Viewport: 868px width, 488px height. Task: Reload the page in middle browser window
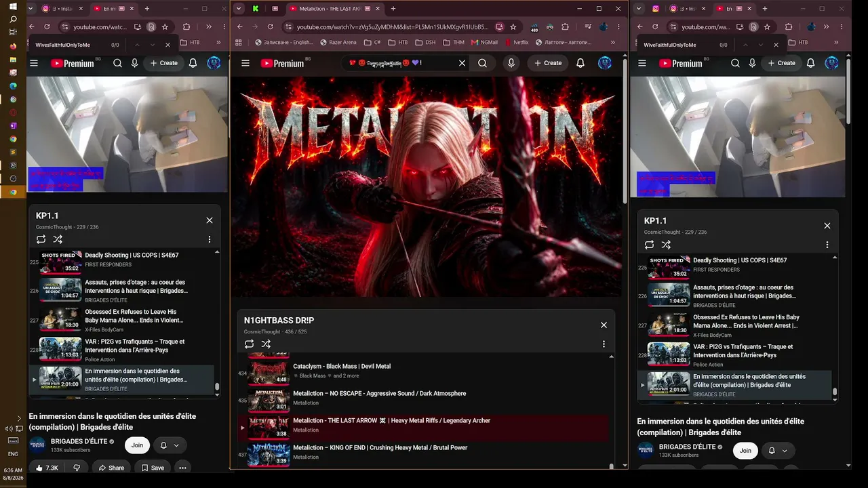pos(271,27)
